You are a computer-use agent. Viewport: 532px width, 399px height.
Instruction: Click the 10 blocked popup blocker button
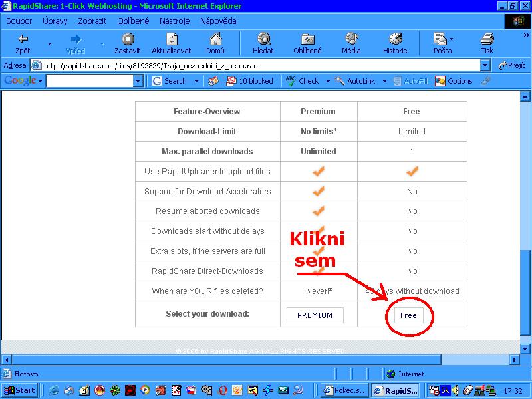pyautogui.click(x=250, y=81)
